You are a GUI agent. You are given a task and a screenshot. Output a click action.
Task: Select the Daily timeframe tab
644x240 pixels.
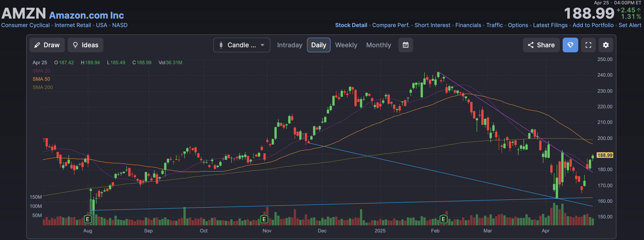319,45
